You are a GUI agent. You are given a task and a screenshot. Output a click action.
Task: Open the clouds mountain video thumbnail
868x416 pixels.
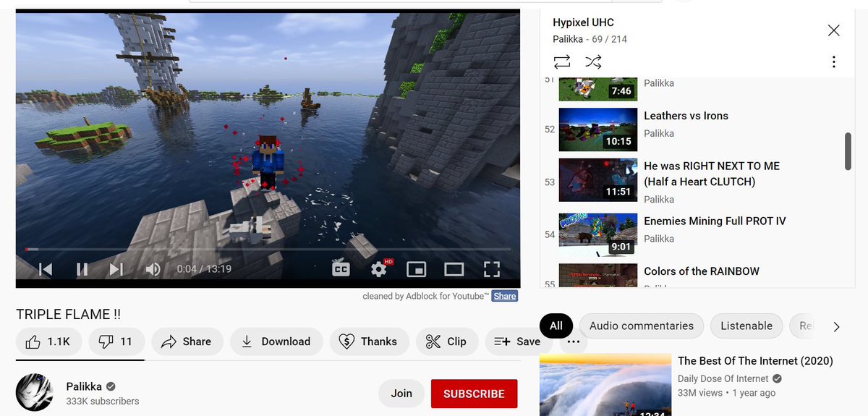605,385
